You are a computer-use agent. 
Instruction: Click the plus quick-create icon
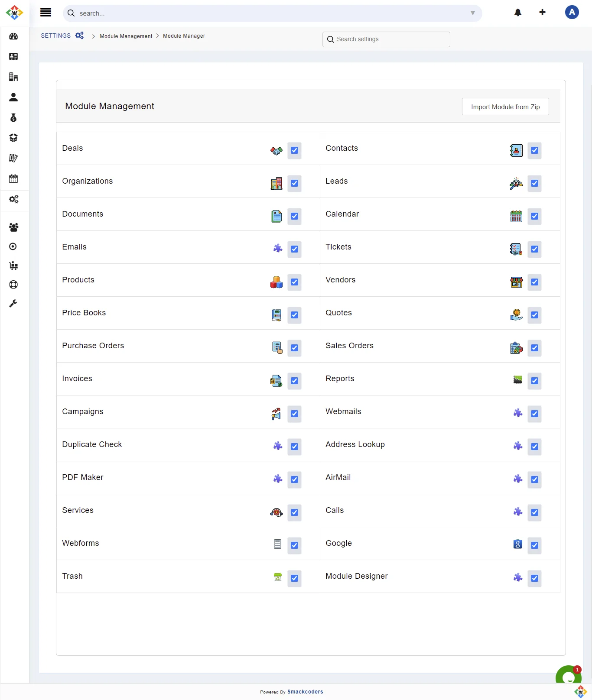(x=542, y=12)
